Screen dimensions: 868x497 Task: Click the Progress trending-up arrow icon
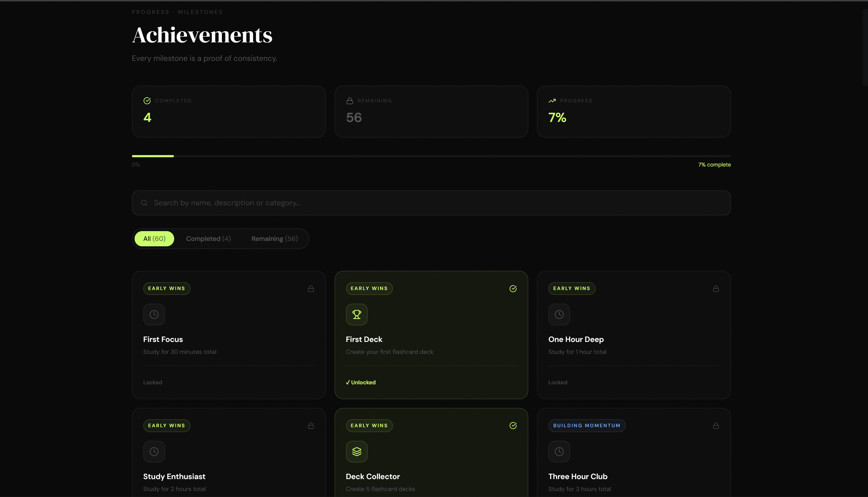[x=552, y=101]
